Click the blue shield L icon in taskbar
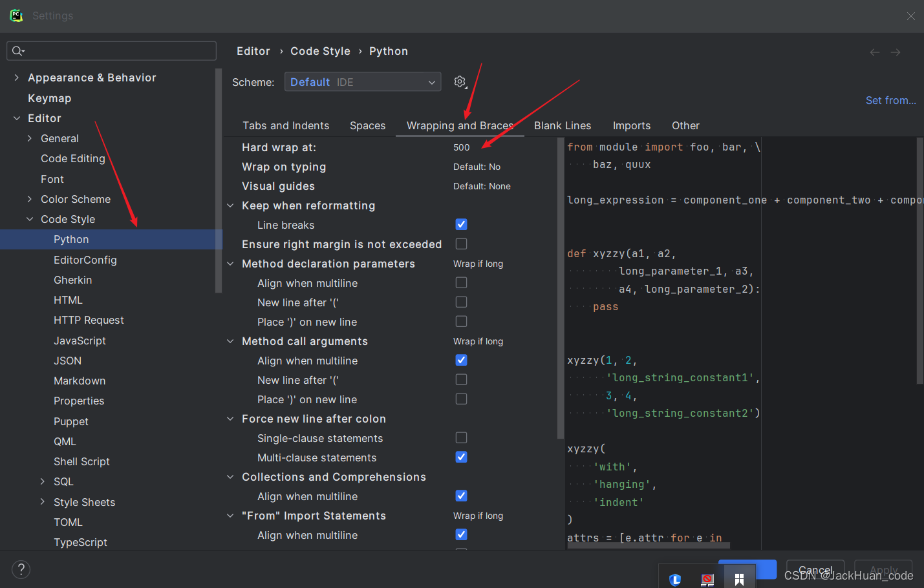This screenshot has width=924, height=588. pyautogui.click(x=675, y=580)
